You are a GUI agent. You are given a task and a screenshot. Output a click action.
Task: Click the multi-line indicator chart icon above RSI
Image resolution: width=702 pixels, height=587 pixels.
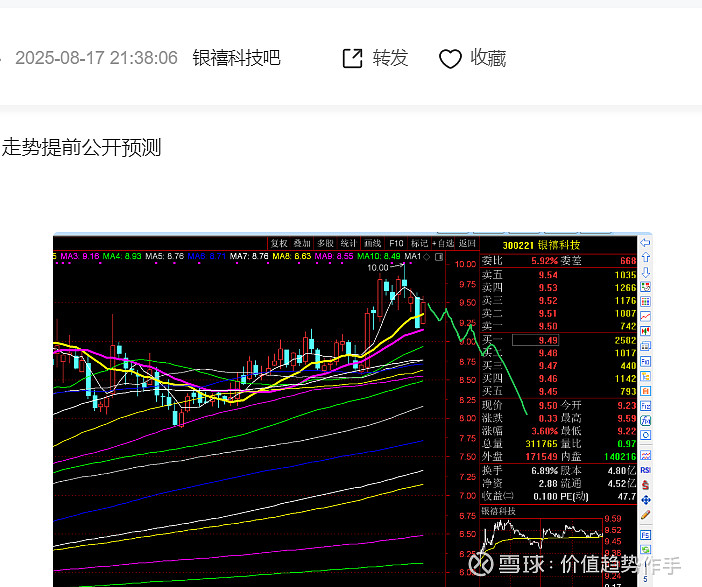(x=645, y=455)
